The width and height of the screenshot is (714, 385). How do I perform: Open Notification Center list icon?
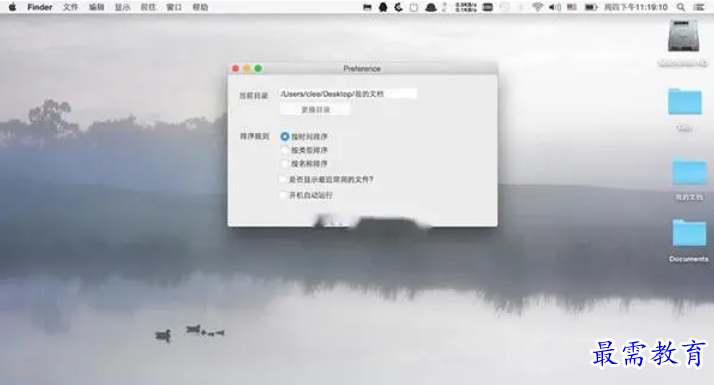click(x=699, y=7)
